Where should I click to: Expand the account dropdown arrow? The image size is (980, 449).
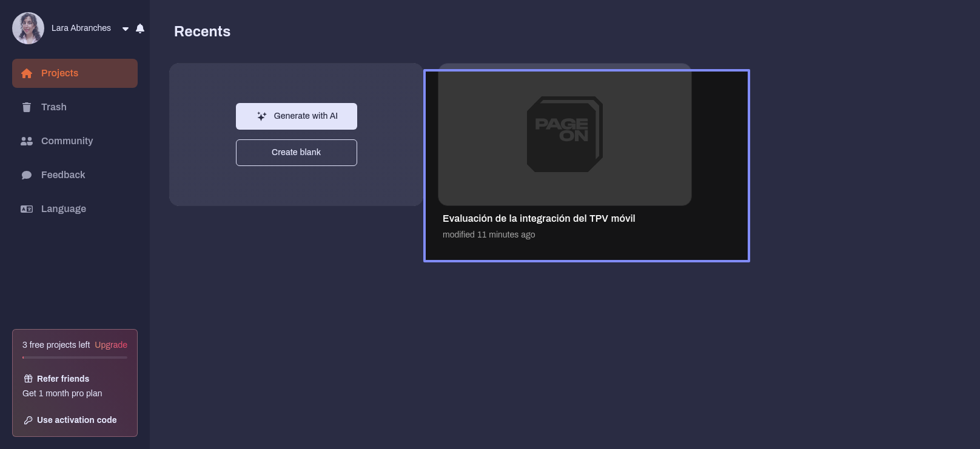tap(126, 28)
